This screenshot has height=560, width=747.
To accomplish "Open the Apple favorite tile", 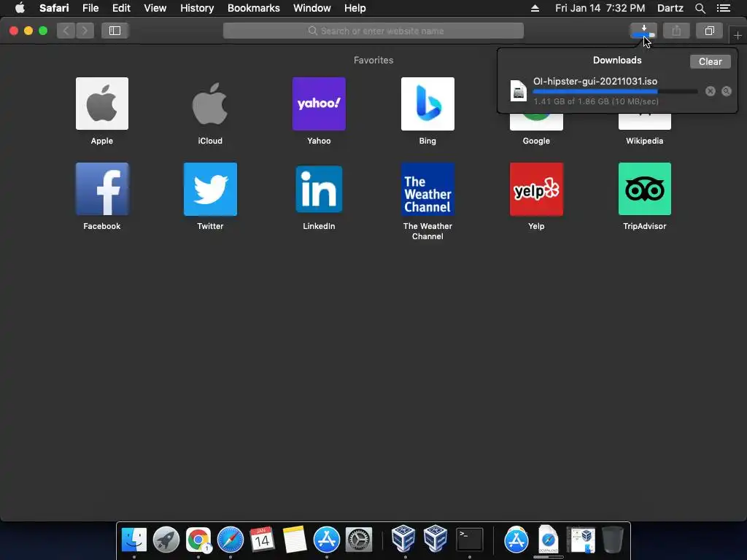I will click(102, 104).
